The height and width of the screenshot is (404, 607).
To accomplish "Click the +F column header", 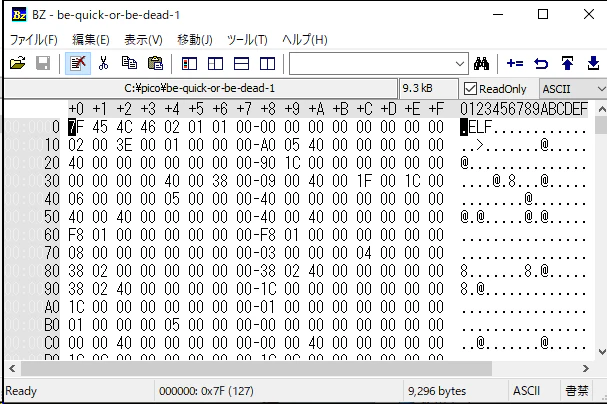I will click(x=436, y=109).
